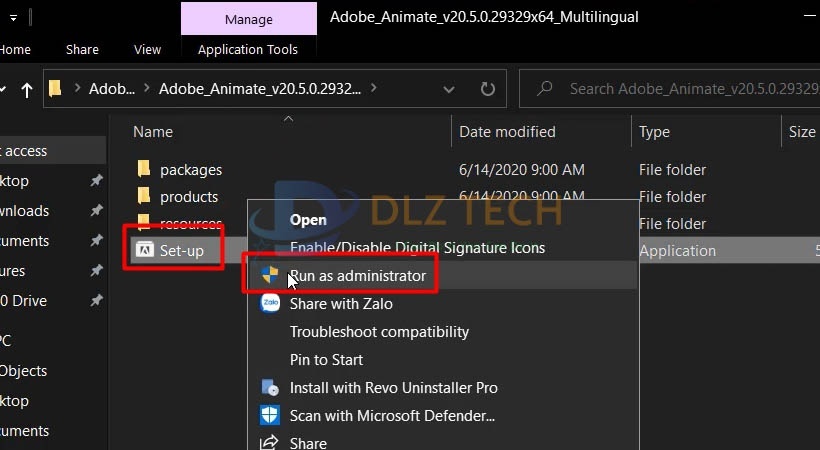Click the Run as administrator shield icon
Screen dimensions: 820x450
point(270,274)
